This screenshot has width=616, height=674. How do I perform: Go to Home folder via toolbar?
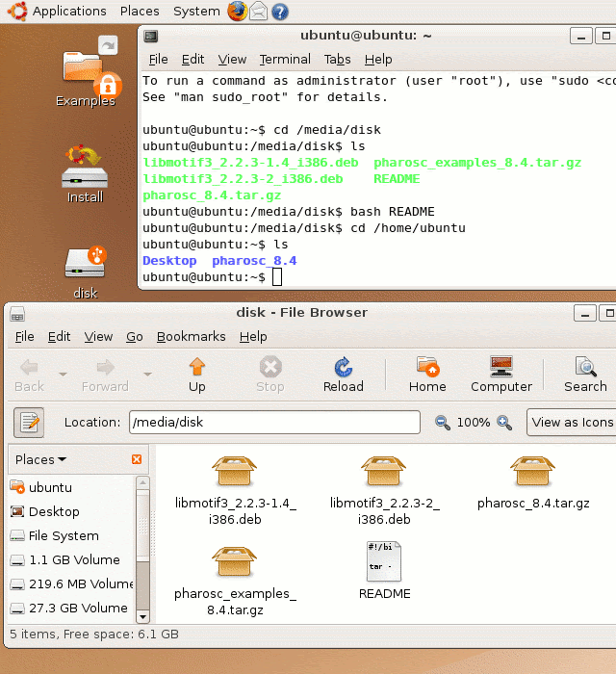[x=427, y=376]
